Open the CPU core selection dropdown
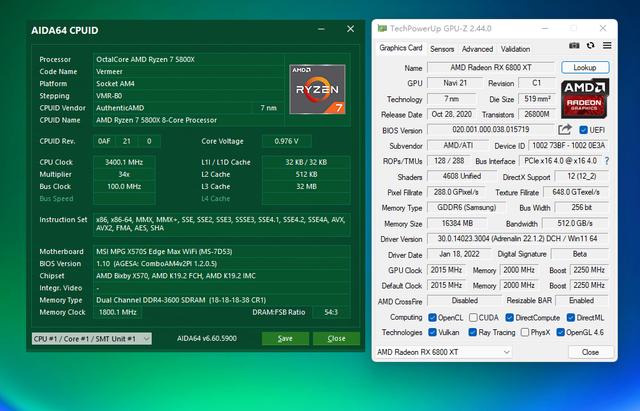Image resolution: width=640 pixels, height=411 pixels. [x=92, y=339]
